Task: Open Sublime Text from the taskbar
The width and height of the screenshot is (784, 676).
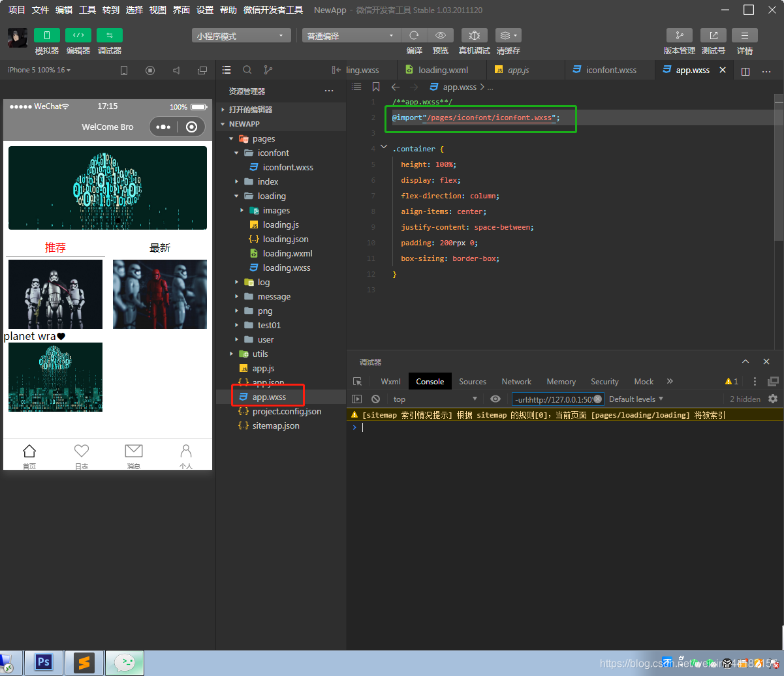Action: click(84, 663)
